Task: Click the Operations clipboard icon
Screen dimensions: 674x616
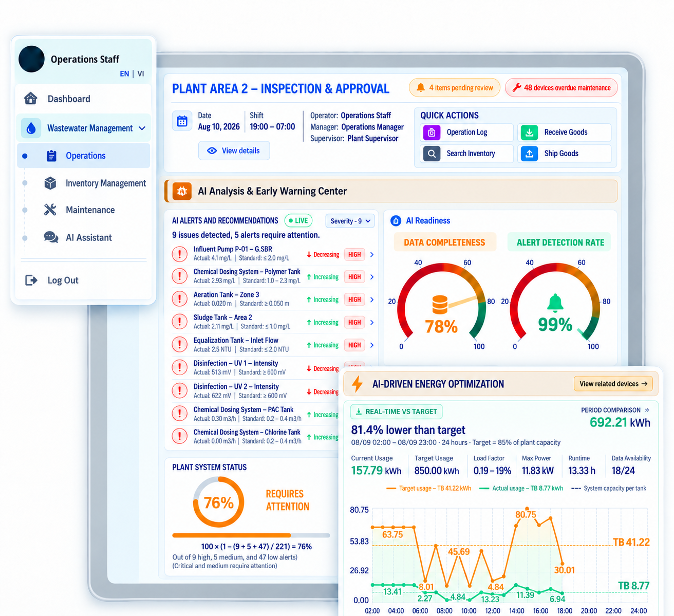Action: [x=51, y=156]
